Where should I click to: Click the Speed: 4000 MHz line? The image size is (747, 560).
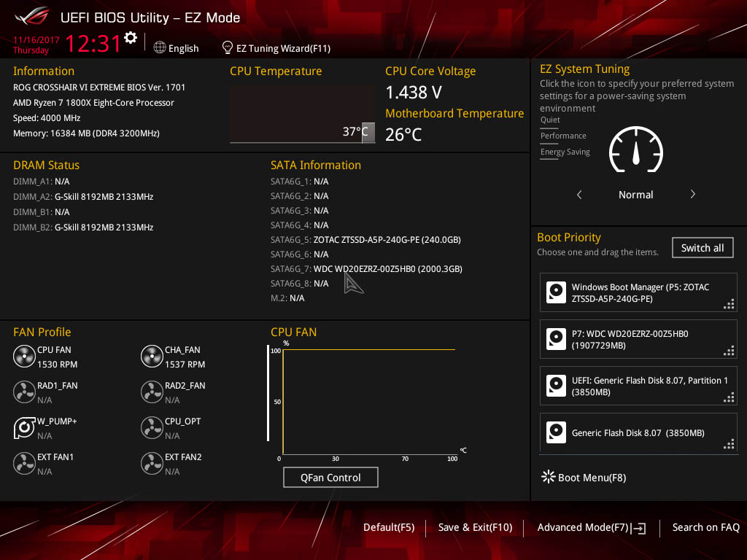47,118
